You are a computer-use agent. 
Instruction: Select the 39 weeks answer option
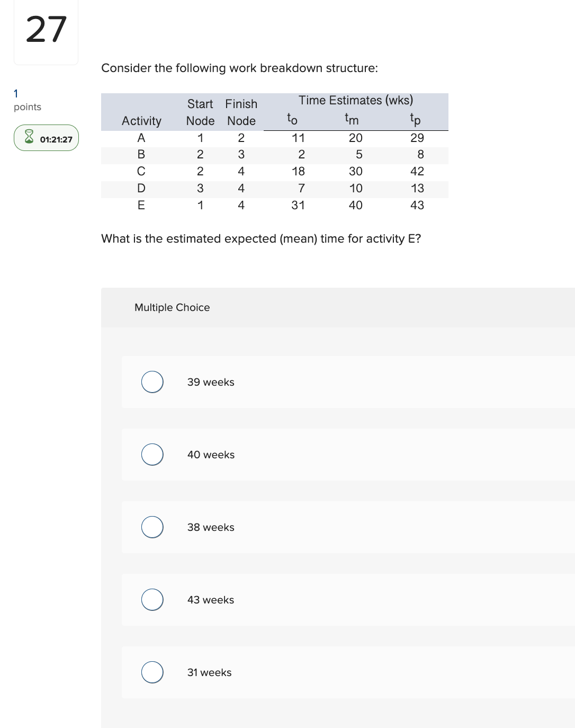click(x=152, y=381)
